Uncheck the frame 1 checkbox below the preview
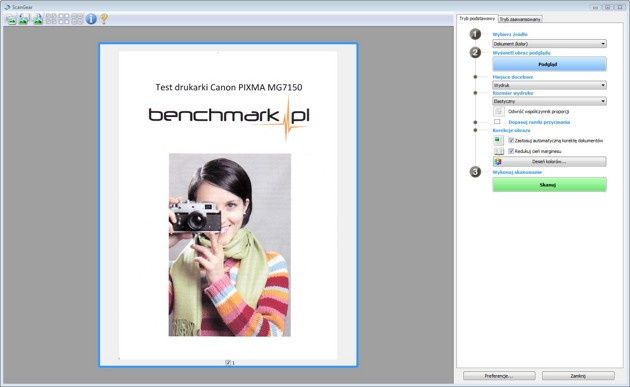Screen dimensions: 630x387 click(228, 362)
